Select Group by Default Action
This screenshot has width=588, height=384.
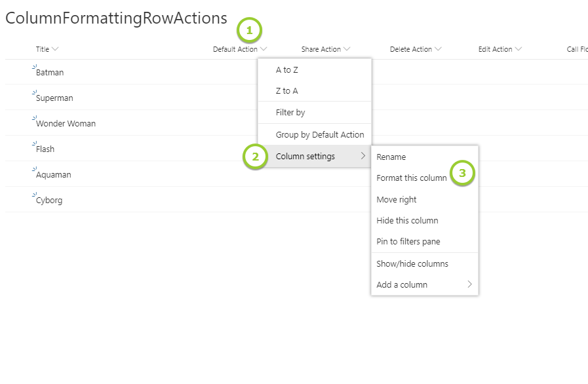tap(319, 134)
